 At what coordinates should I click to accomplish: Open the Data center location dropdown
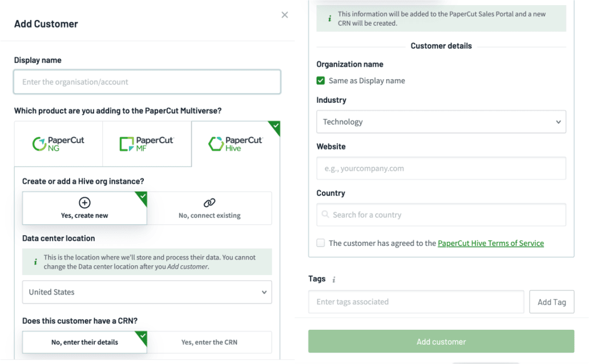pos(147,292)
